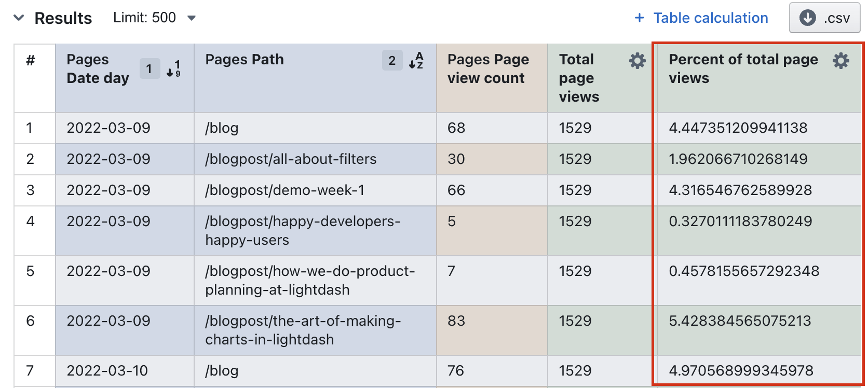
Task: Click the Table calculation plus icon
Action: point(640,18)
